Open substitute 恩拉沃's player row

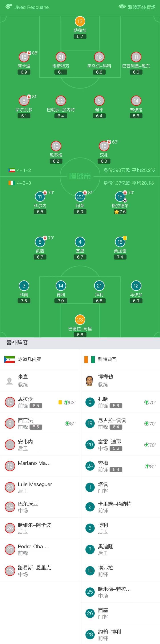point(40,402)
